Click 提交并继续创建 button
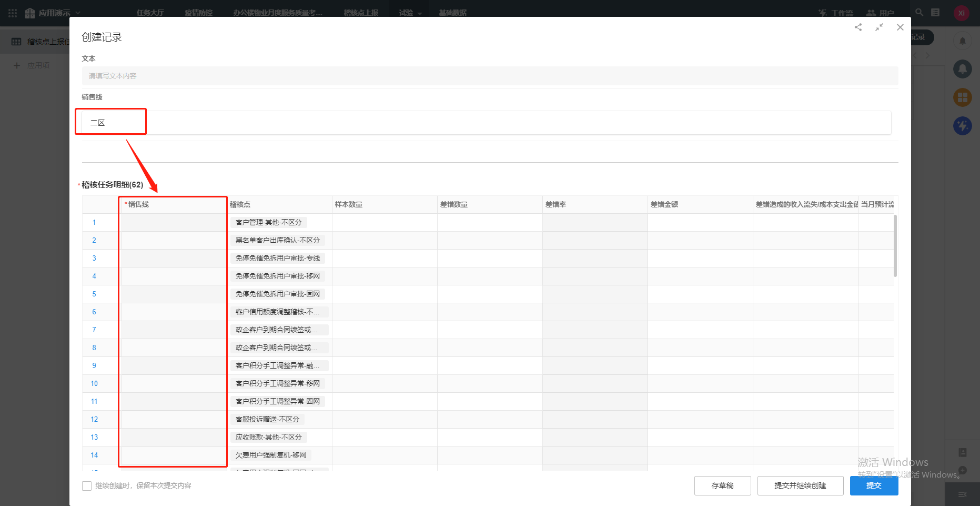Image resolution: width=980 pixels, height=506 pixels. [800, 485]
